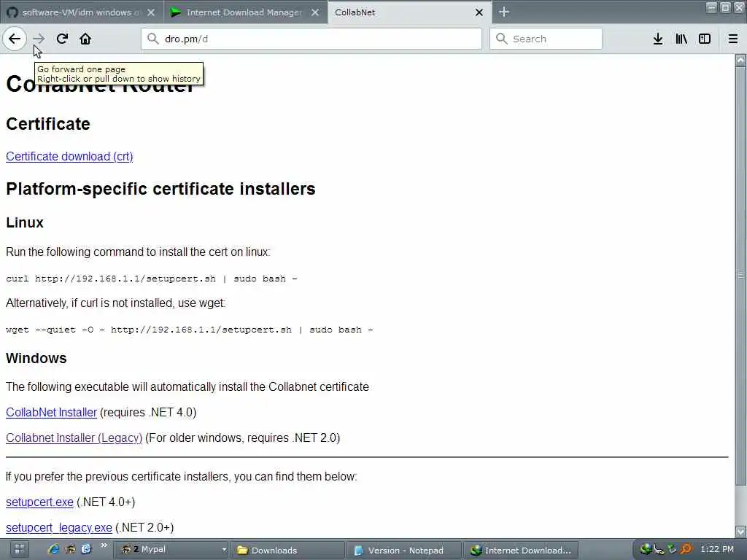Reload the current page

click(62, 39)
